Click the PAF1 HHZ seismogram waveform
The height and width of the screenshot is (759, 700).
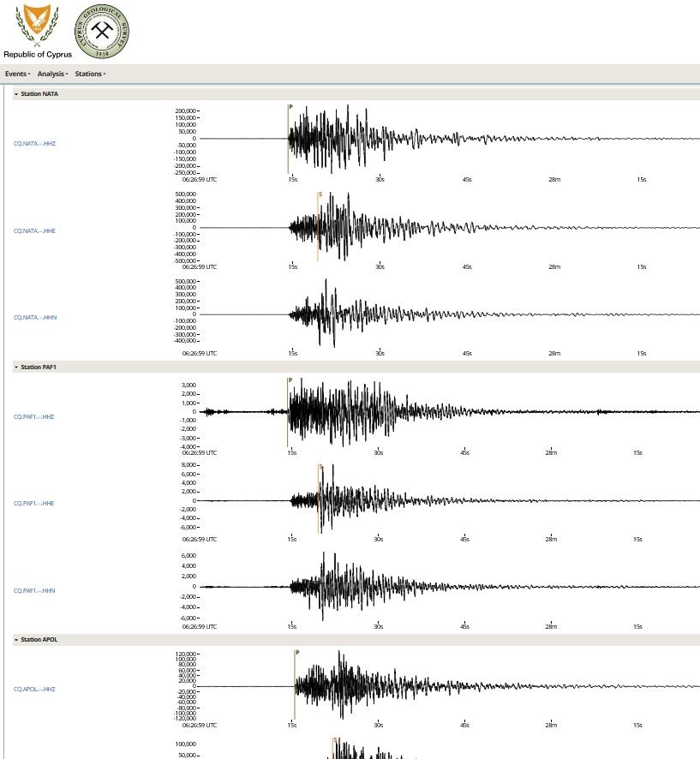pos(449,412)
